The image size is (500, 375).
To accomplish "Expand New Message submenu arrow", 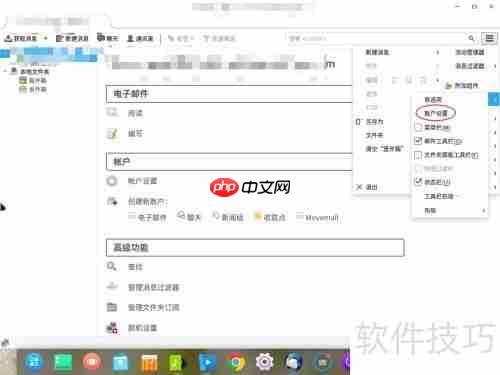I will pos(438,52).
